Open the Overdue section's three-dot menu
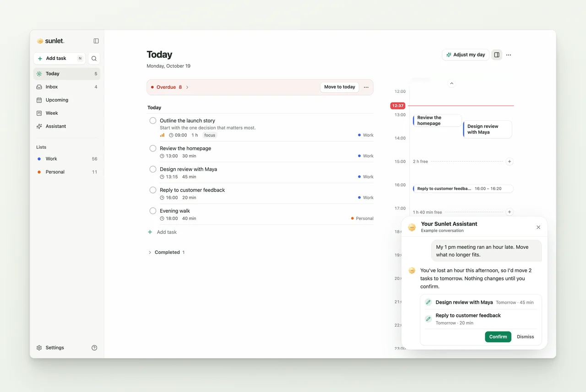This screenshot has height=392, width=586. (x=366, y=87)
